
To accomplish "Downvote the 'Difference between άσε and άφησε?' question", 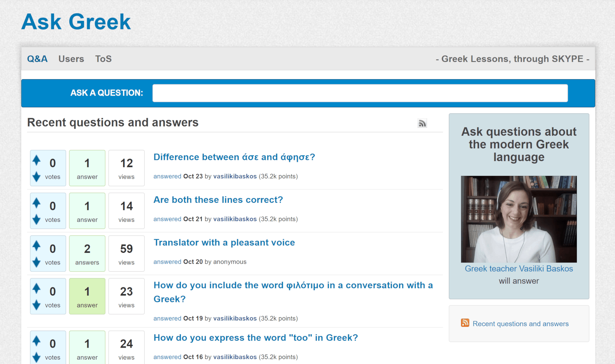I will pos(36,177).
